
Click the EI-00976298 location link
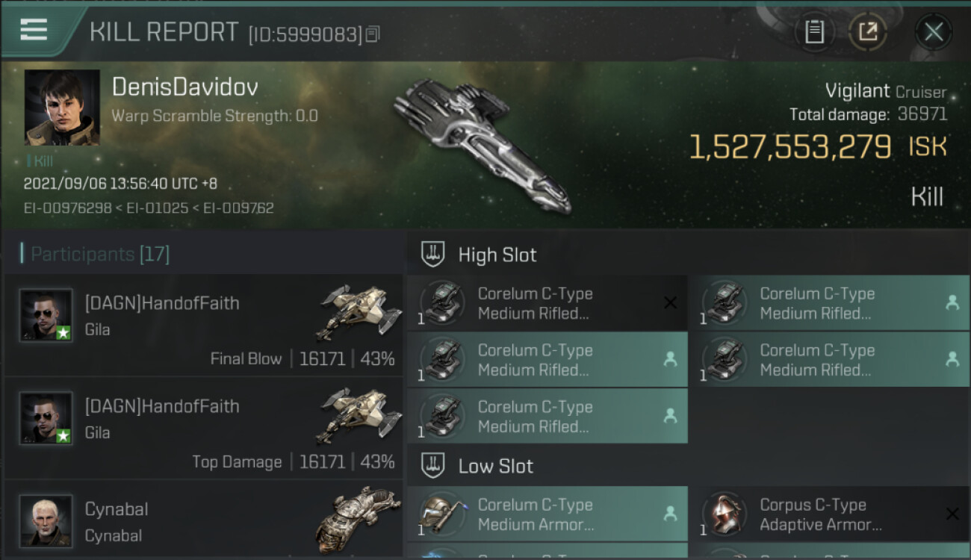pos(66,208)
